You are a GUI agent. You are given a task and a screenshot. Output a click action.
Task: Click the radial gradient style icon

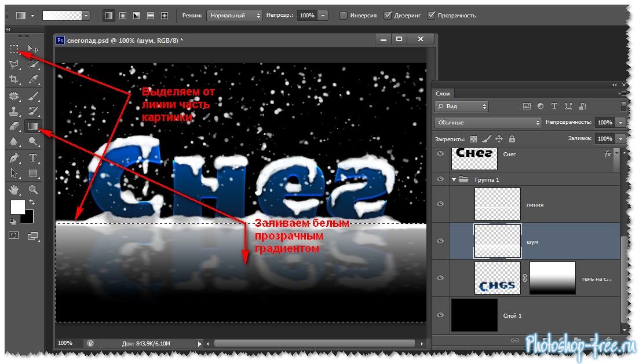tap(123, 16)
